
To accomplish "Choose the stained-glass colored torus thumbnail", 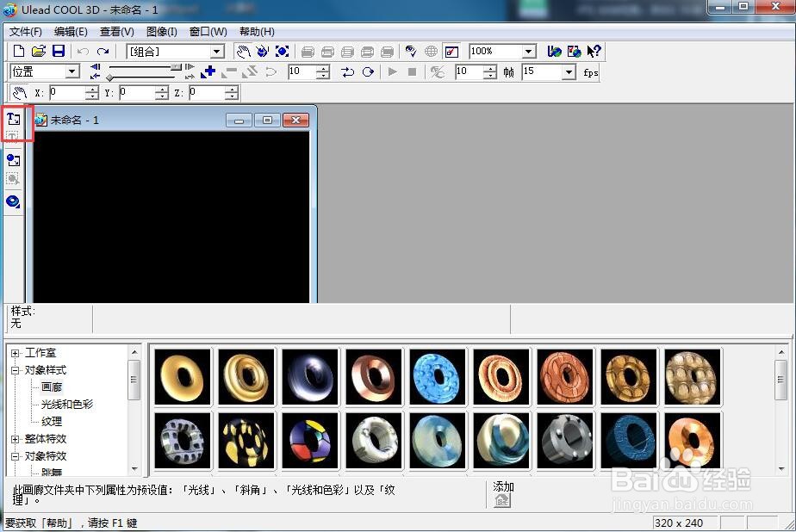I will click(309, 440).
